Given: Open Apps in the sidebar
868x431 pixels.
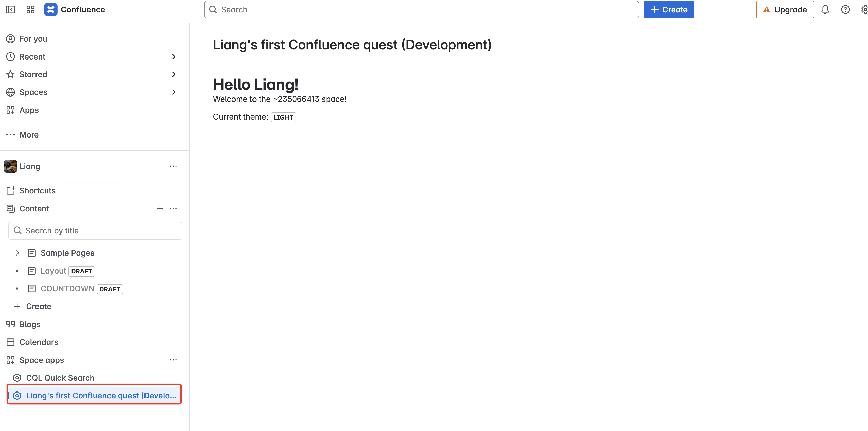Looking at the screenshot, I should click(x=29, y=110).
